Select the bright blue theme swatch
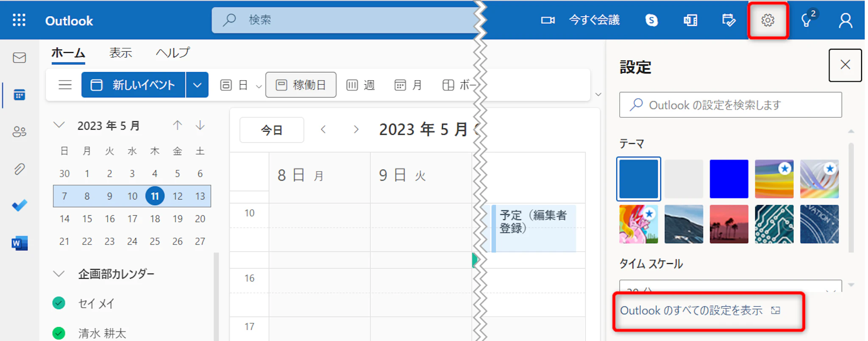The height and width of the screenshot is (341, 868). 729,179
